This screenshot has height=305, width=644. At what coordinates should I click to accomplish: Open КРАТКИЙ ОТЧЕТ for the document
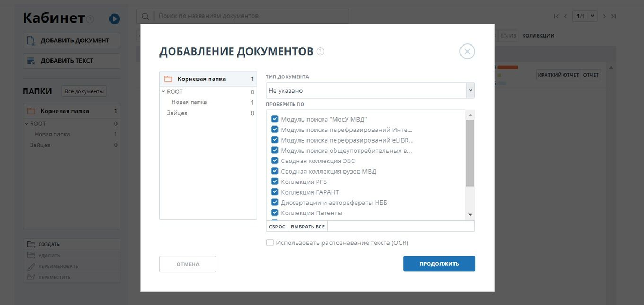point(559,75)
